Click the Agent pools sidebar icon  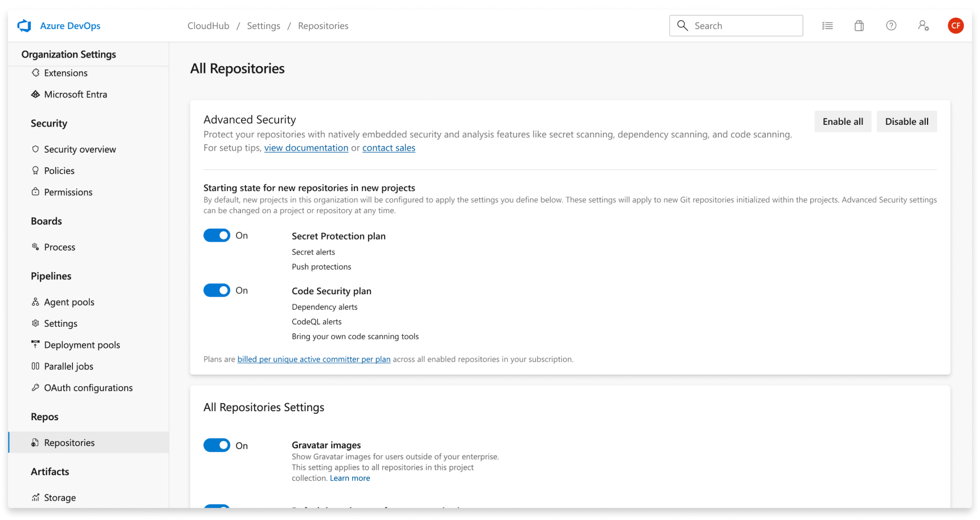click(35, 302)
